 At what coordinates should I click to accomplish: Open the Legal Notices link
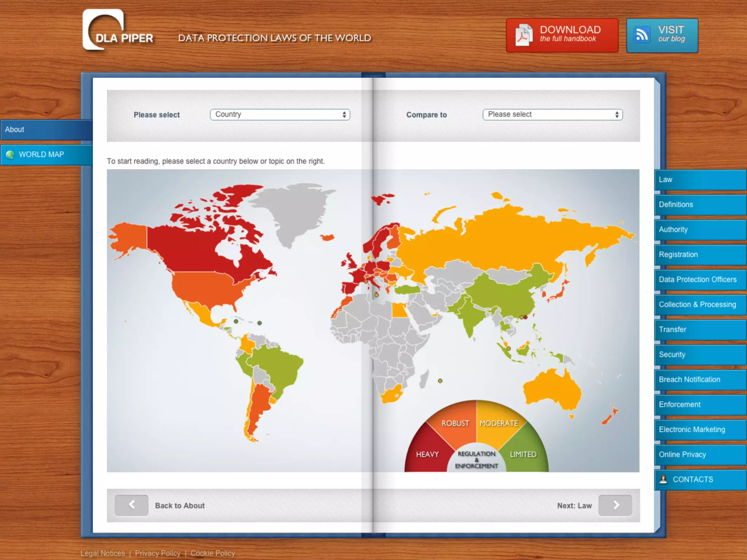[102, 553]
